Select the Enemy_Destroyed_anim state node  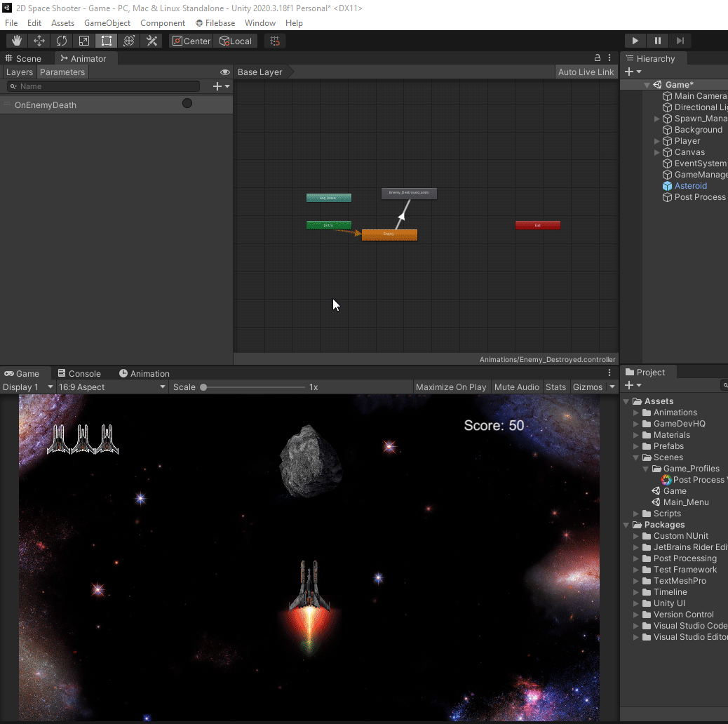pyautogui.click(x=409, y=193)
